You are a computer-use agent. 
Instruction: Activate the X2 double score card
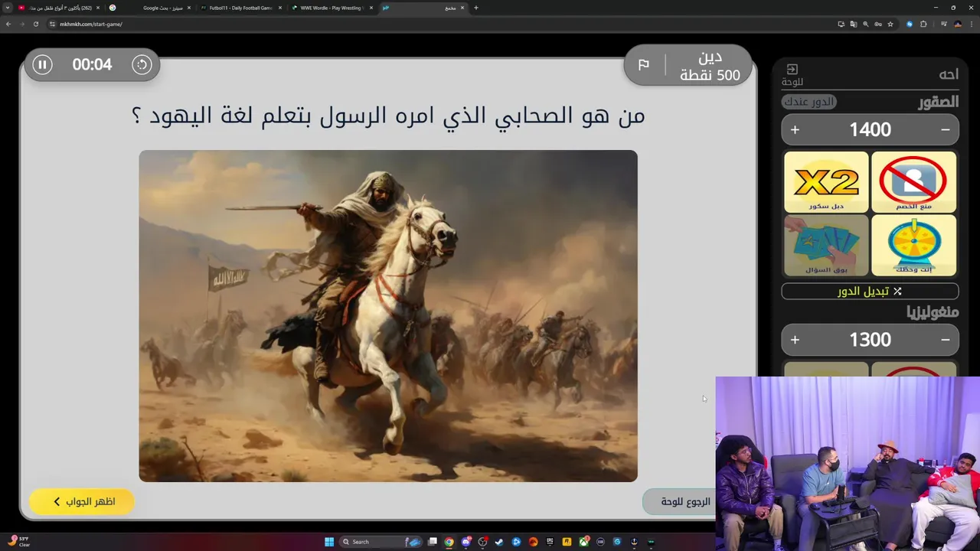pyautogui.click(x=826, y=182)
